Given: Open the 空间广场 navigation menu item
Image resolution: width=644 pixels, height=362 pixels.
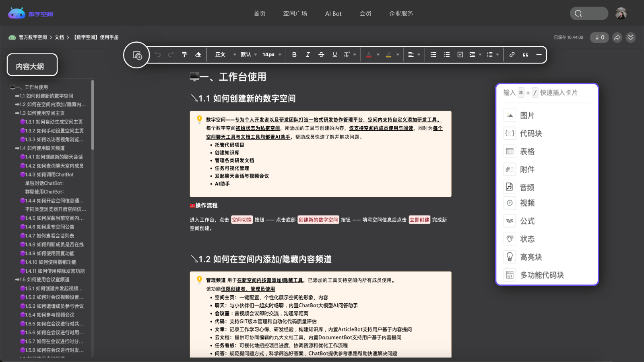Looking at the screenshot, I should [295, 13].
